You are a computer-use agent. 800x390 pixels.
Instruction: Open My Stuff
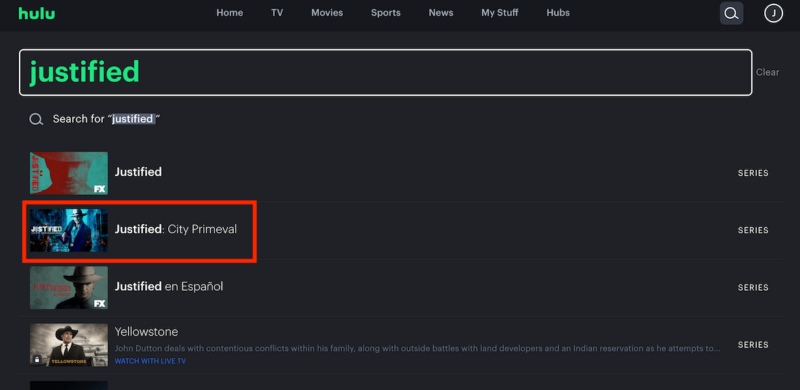tap(499, 13)
